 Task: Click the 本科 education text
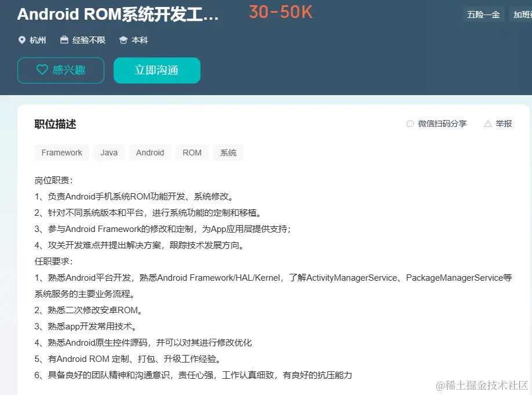[x=140, y=40]
